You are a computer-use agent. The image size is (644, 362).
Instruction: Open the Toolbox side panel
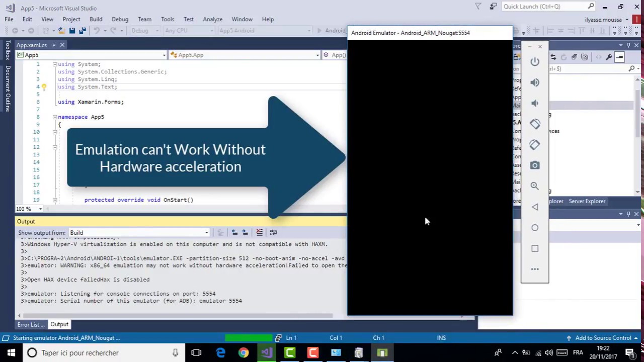[x=8, y=50]
